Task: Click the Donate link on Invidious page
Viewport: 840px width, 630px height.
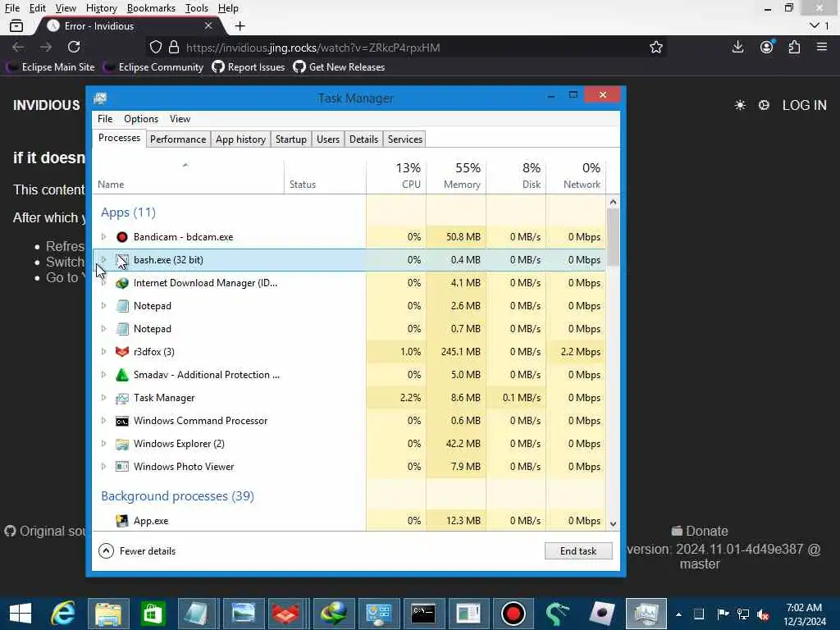Action: tap(700, 532)
